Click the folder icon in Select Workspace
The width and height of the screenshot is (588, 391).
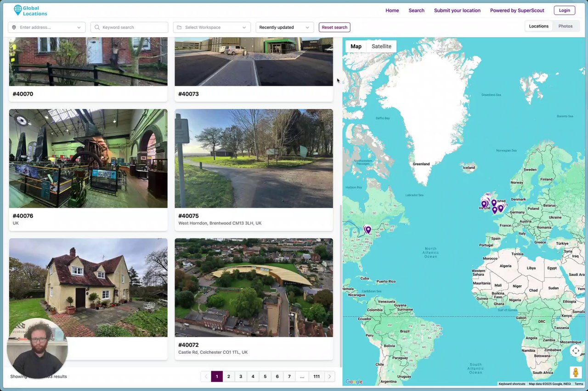pos(179,28)
